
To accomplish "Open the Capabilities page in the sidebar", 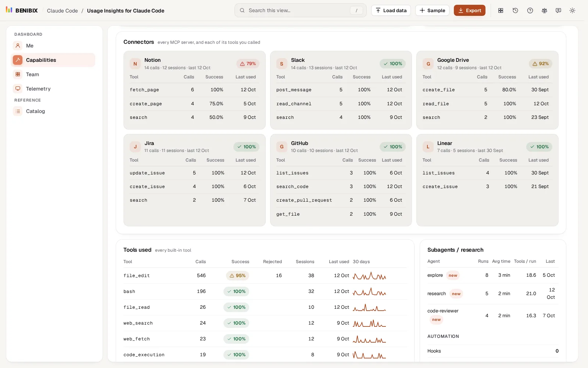I will [x=53, y=60].
